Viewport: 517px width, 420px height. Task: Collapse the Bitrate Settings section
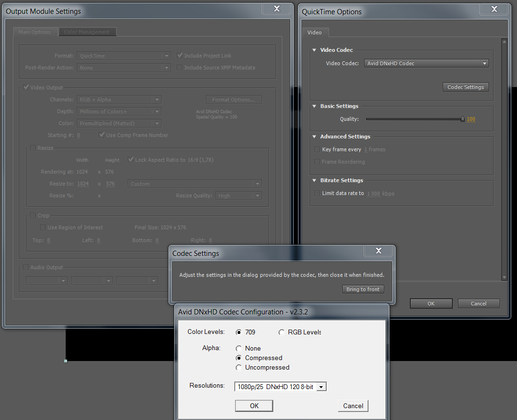(x=314, y=180)
